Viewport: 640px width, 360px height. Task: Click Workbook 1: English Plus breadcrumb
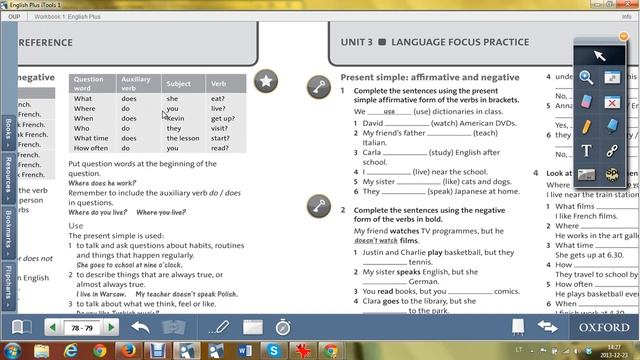(67, 17)
